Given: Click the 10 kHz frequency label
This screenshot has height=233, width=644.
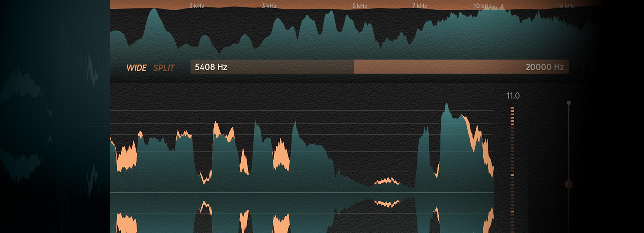Looking at the screenshot, I should click(x=482, y=6).
